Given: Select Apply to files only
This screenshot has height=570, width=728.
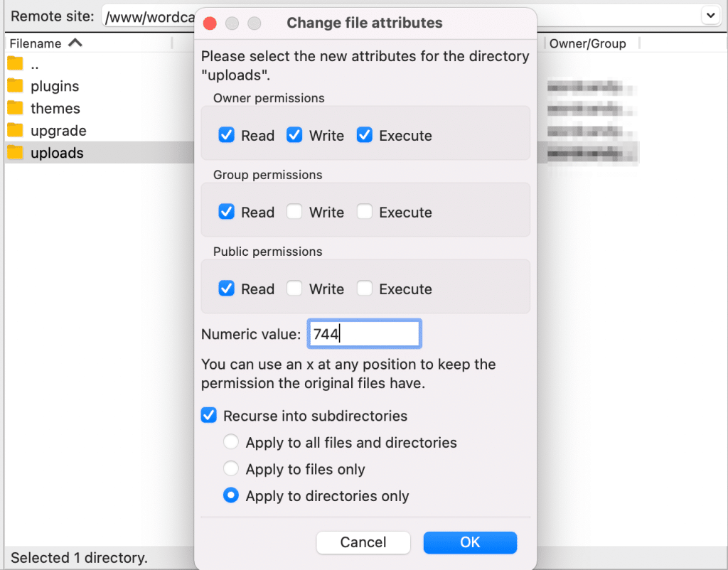Looking at the screenshot, I should click(230, 468).
